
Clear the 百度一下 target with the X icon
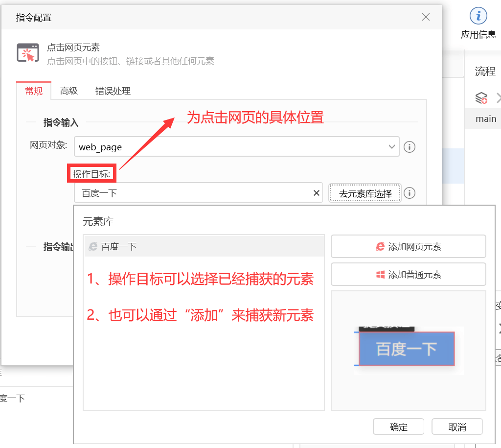coord(317,193)
